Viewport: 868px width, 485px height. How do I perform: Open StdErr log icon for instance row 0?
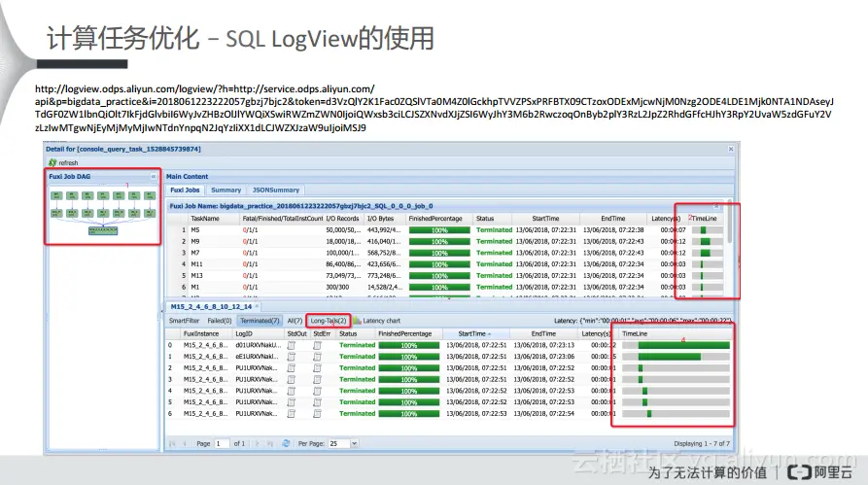pyautogui.click(x=317, y=345)
